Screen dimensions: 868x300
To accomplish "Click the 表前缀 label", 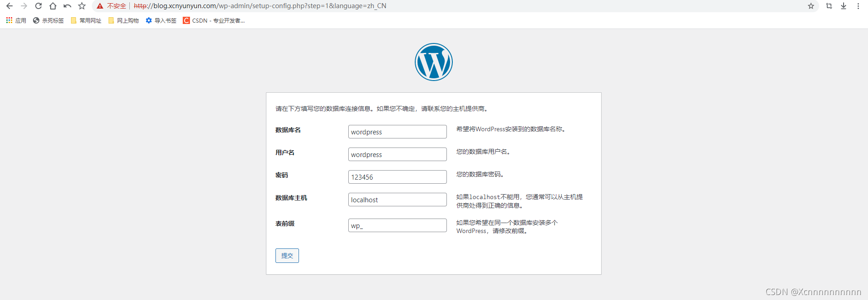I will [285, 224].
